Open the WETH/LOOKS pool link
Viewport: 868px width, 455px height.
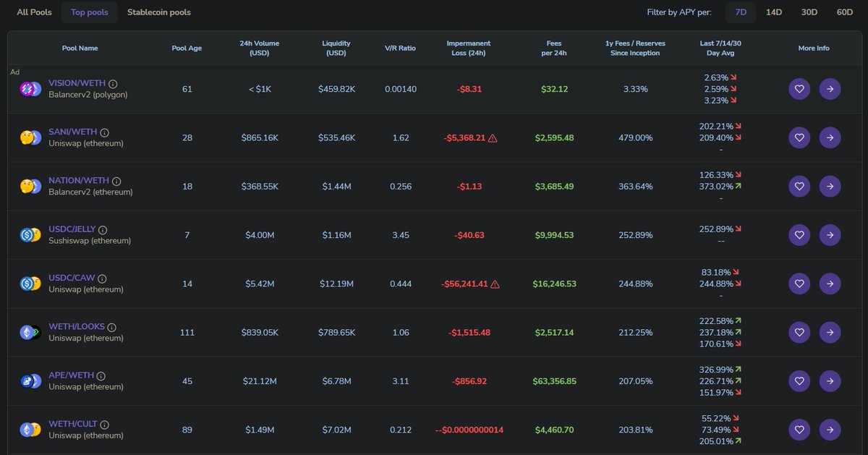[76, 327]
